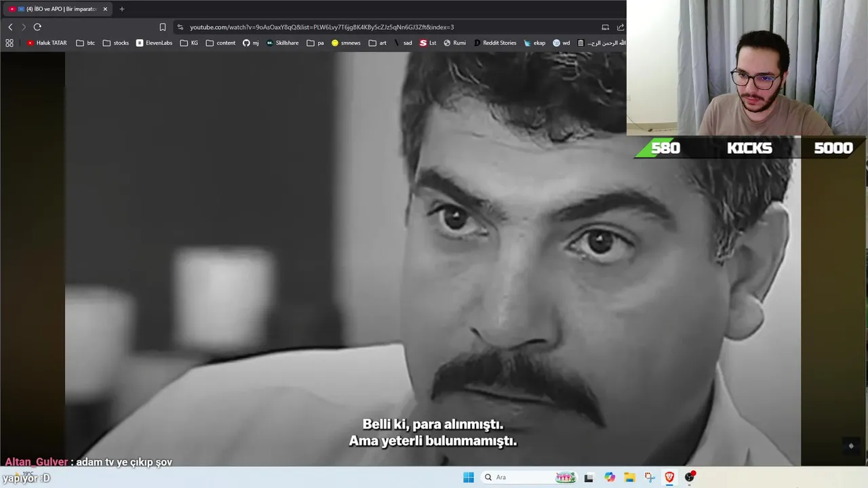Open the apps grid in bookmarks bar
This screenshot has height=488, width=868.
(x=9, y=43)
